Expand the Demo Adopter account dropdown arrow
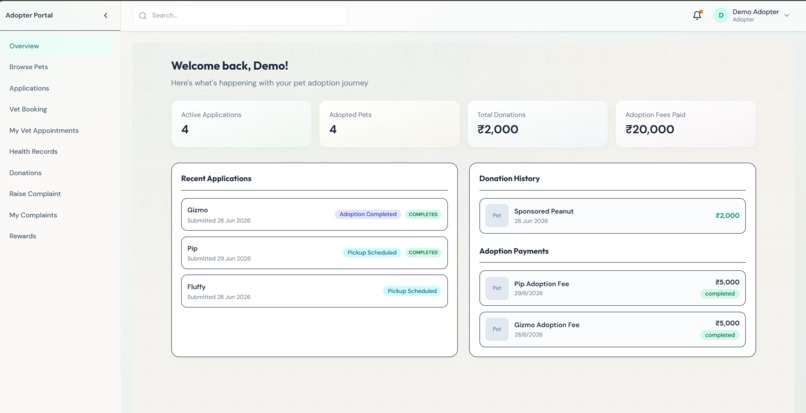This screenshot has width=806, height=413. pos(786,16)
